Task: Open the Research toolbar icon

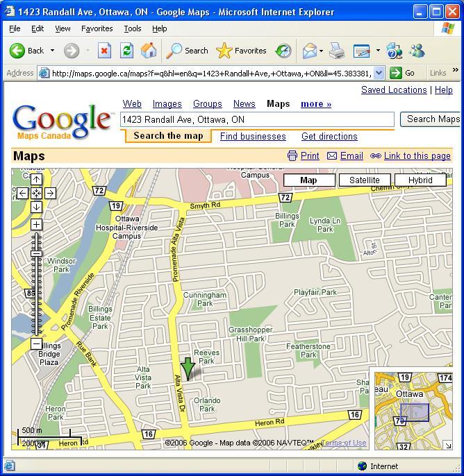Action: pyautogui.click(x=394, y=51)
